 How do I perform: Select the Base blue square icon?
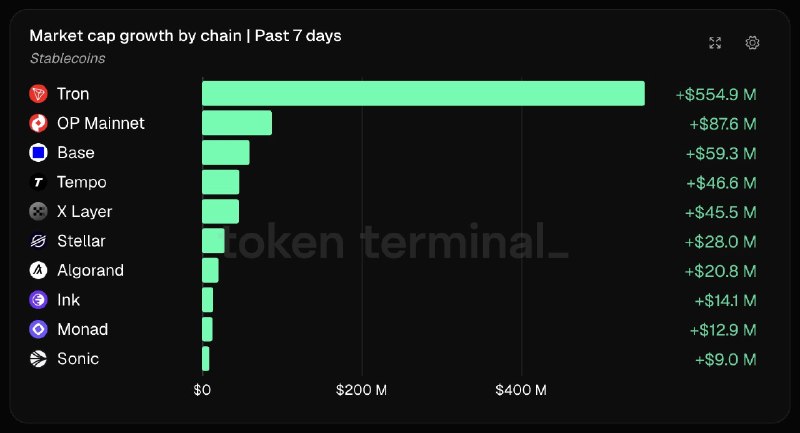coord(38,152)
